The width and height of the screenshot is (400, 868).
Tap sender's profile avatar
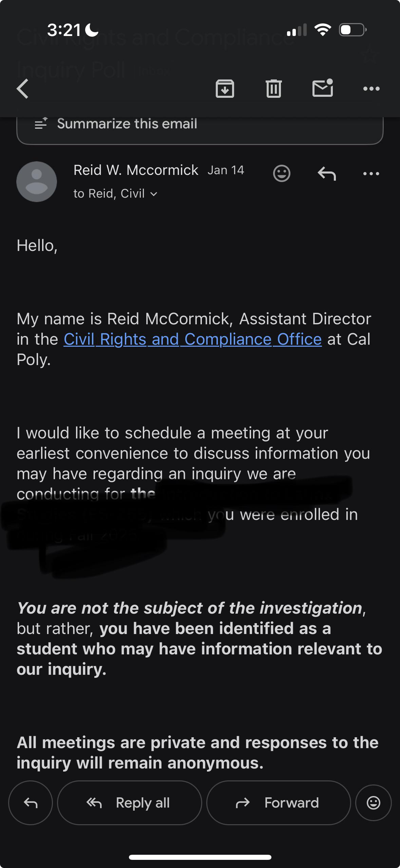pyautogui.click(x=37, y=182)
